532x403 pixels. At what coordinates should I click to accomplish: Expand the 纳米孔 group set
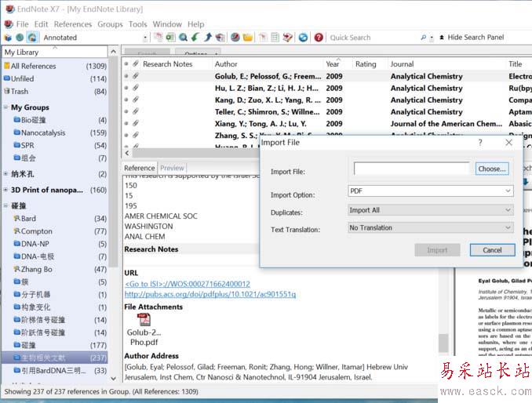[5, 174]
